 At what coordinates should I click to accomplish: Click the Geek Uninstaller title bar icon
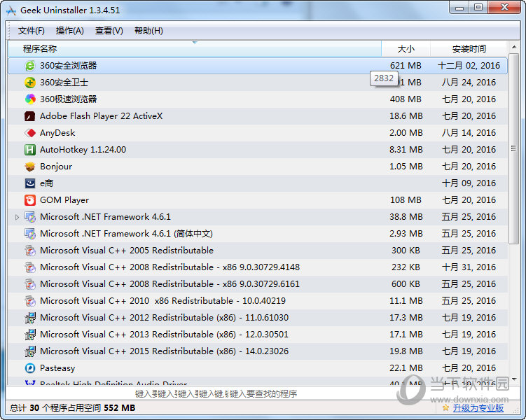(11, 10)
